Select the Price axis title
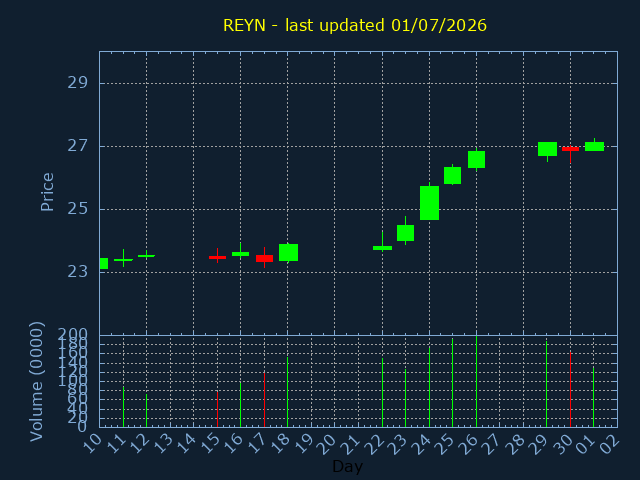The height and width of the screenshot is (480, 640). click(47, 192)
